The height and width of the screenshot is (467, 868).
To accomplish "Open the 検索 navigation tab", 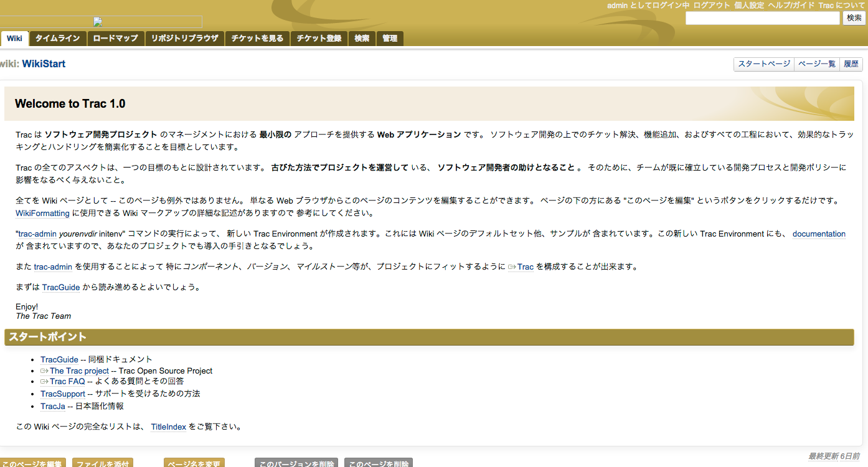I will [362, 39].
